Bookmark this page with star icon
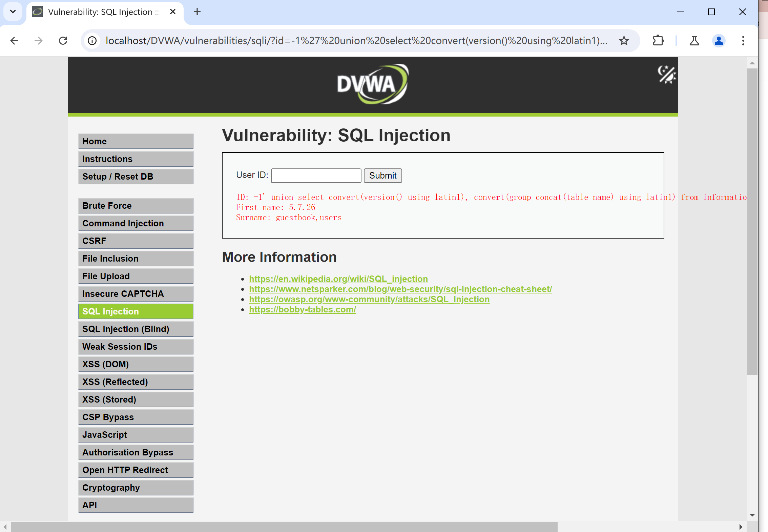The height and width of the screenshot is (532, 768). coord(624,41)
